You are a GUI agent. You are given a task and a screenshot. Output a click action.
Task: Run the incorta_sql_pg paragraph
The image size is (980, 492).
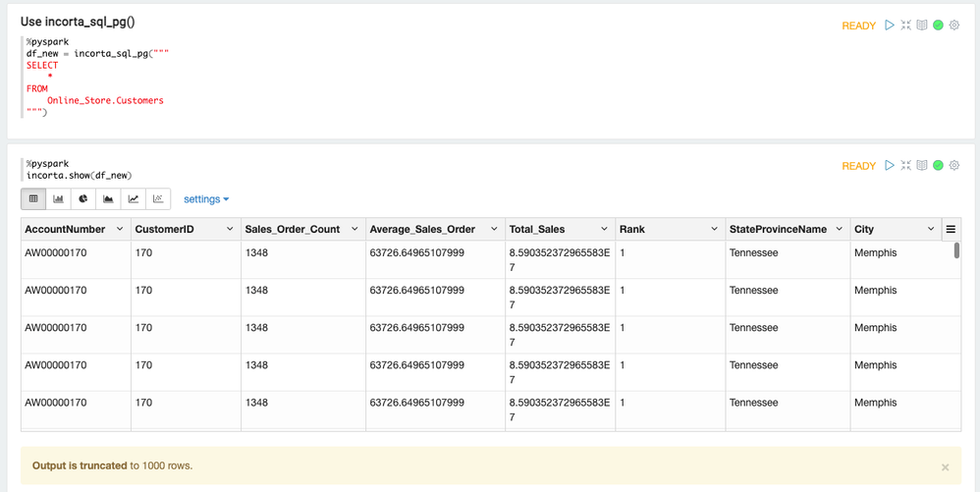[x=890, y=26]
